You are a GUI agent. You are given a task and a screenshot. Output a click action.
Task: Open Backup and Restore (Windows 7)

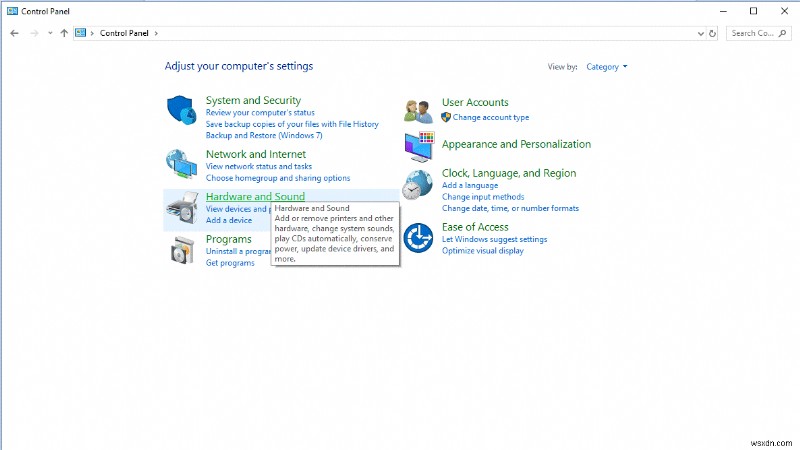tap(264, 135)
